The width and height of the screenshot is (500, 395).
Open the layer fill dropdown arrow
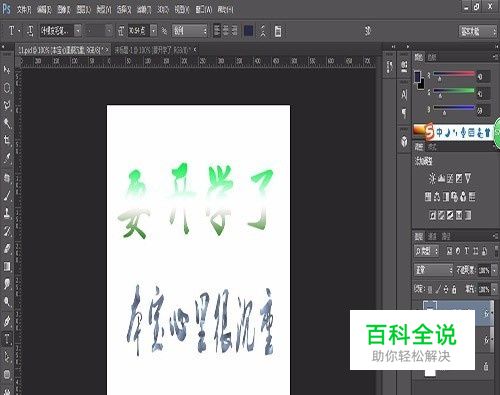pos(494,289)
